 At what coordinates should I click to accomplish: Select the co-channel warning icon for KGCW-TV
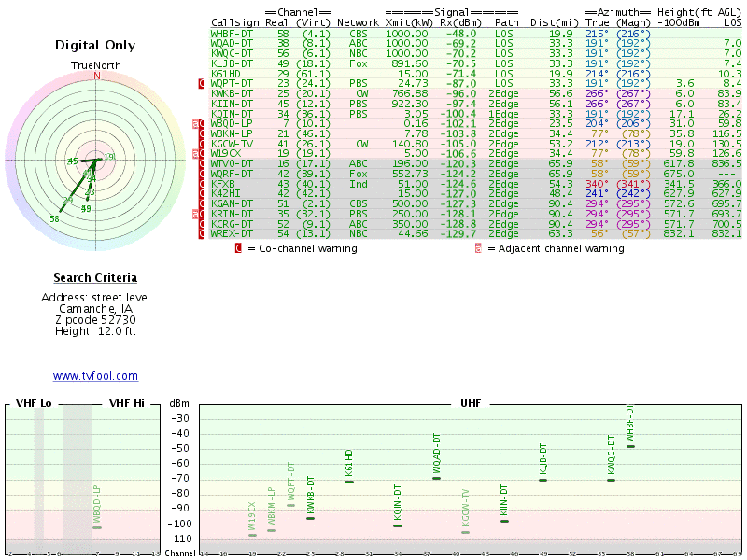pyautogui.click(x=202, y=144)
